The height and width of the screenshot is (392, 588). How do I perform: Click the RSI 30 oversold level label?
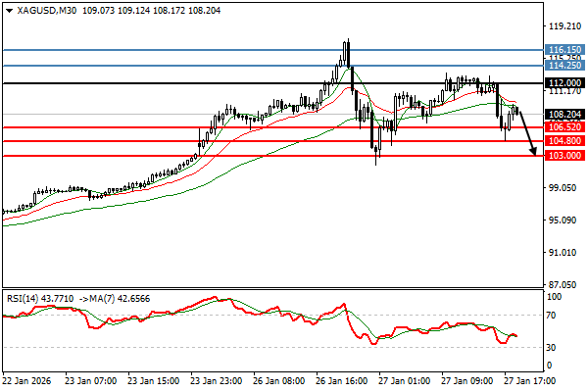pyautogui.click(x=554, y=348)
